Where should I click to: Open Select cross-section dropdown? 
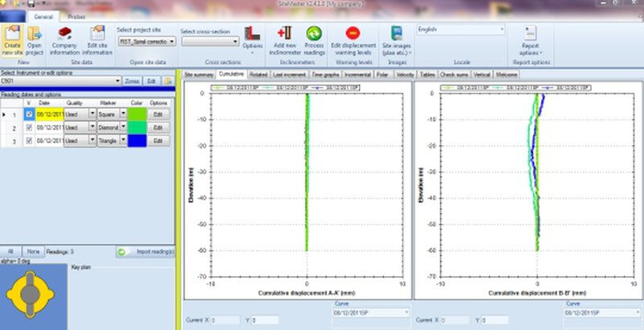pyautogui.click(x=210, y=42)
